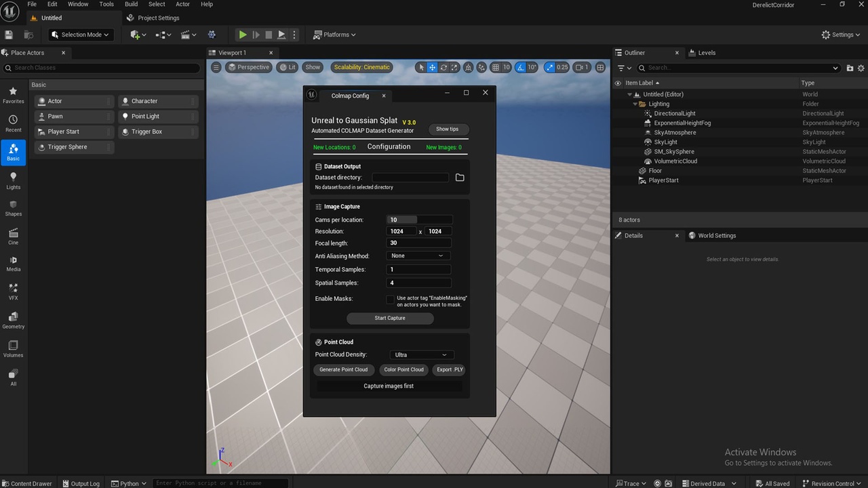Select the VFX category in Place Actors
Viewport: 868px width, 488px height.
[13, 292]
